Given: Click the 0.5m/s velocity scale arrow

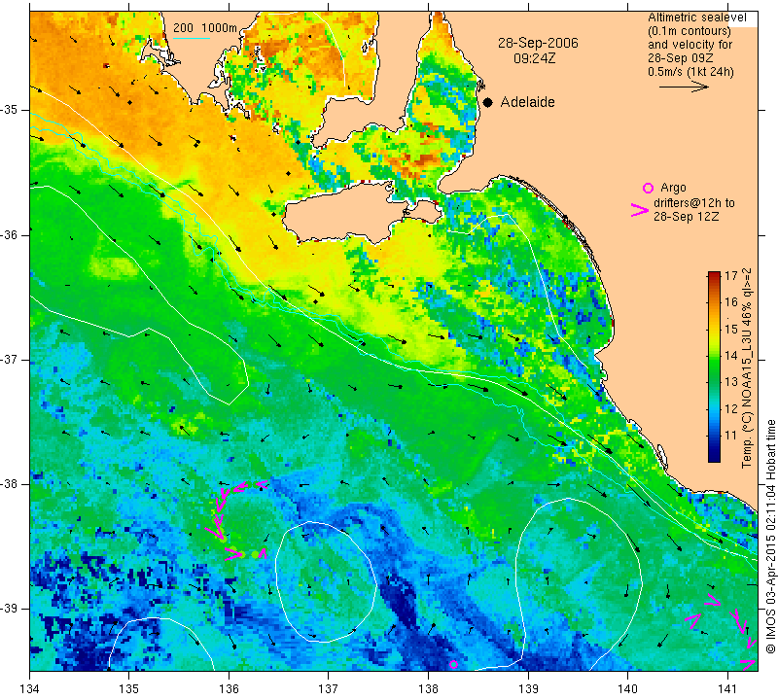Looking at the screenshot, I should (684, 87).
